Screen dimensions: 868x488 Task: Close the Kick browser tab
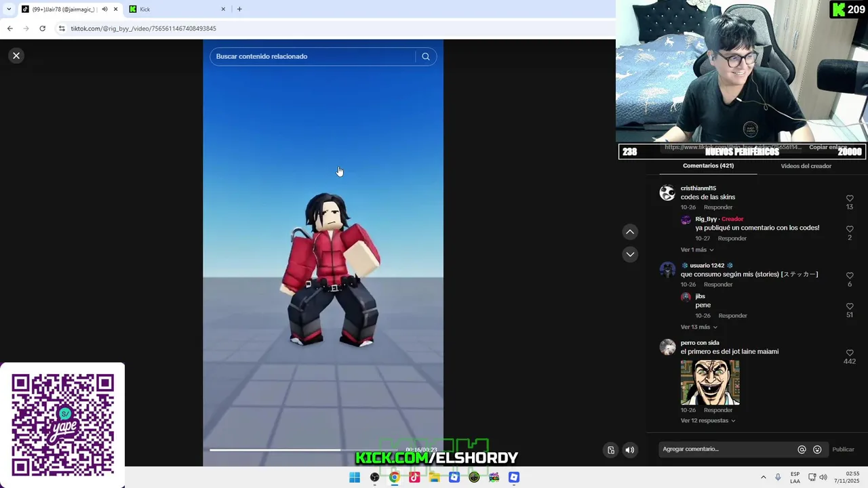click(223, 9)
